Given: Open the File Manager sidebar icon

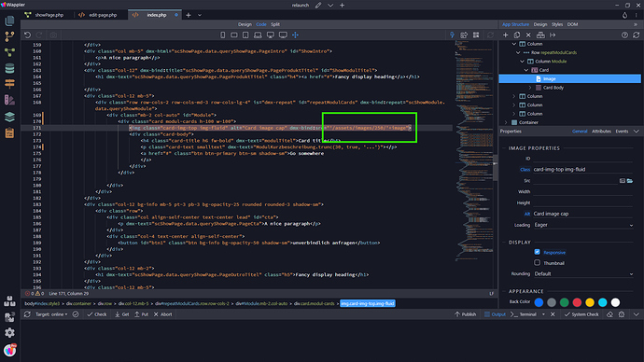Looking at the screenshot, I should pyautogui.click(x=9, y=21).
